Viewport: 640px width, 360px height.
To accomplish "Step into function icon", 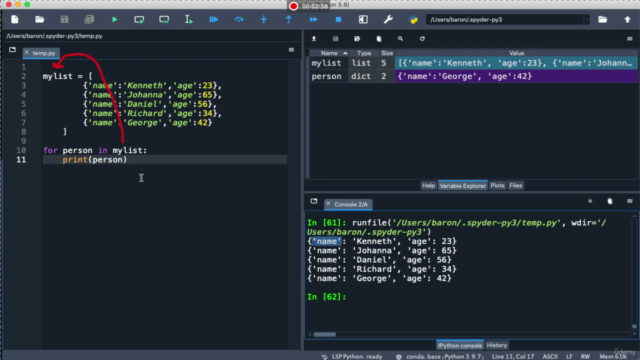I will (x=264, y=19).
